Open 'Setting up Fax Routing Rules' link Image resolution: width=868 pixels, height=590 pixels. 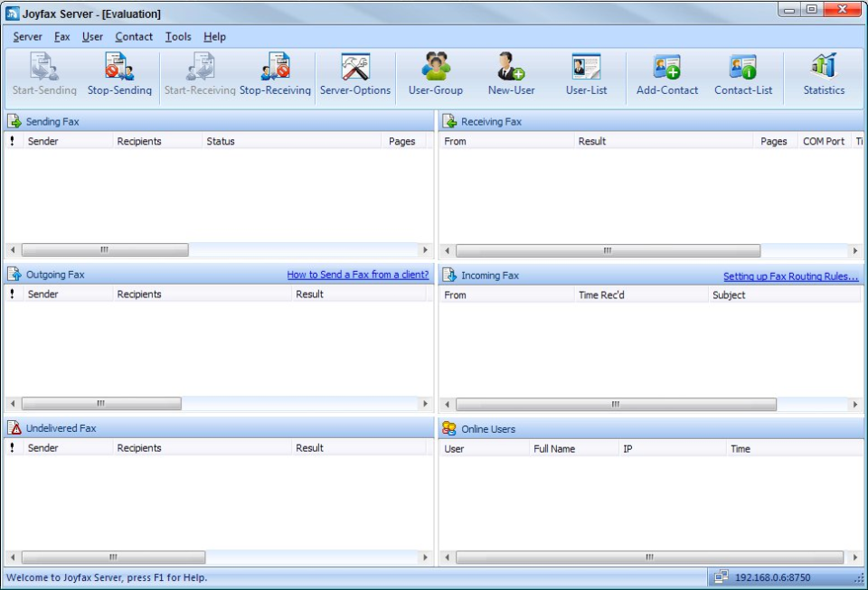(790, 276)
